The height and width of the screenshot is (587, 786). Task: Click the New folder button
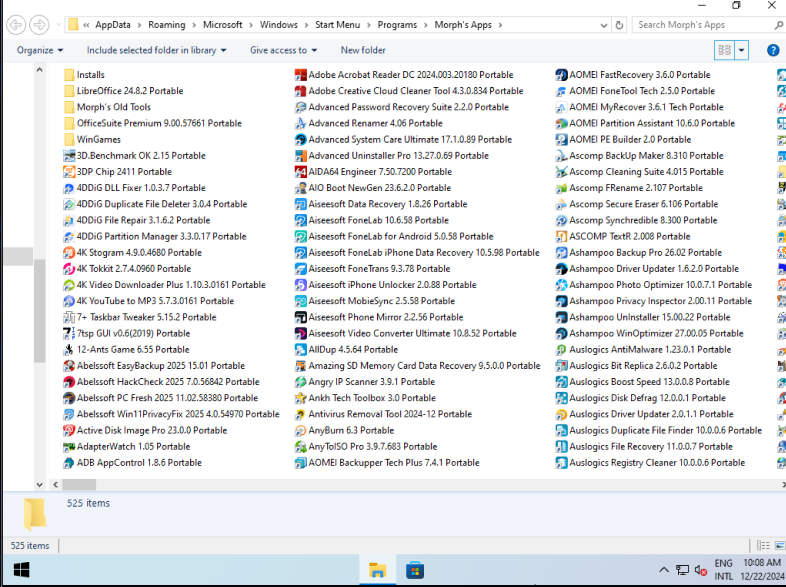click(x=363, y=50)
